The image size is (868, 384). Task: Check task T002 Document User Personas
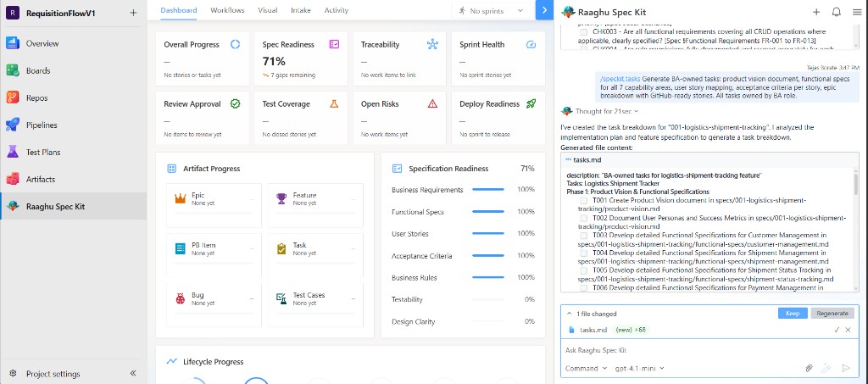pyautogui.click(x=583, y=218)
